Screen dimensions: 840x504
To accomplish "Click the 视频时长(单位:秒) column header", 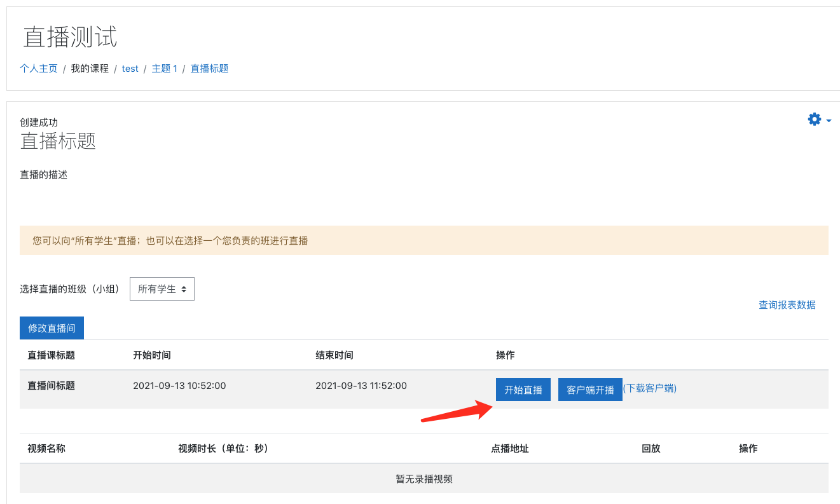I will 224,448.
